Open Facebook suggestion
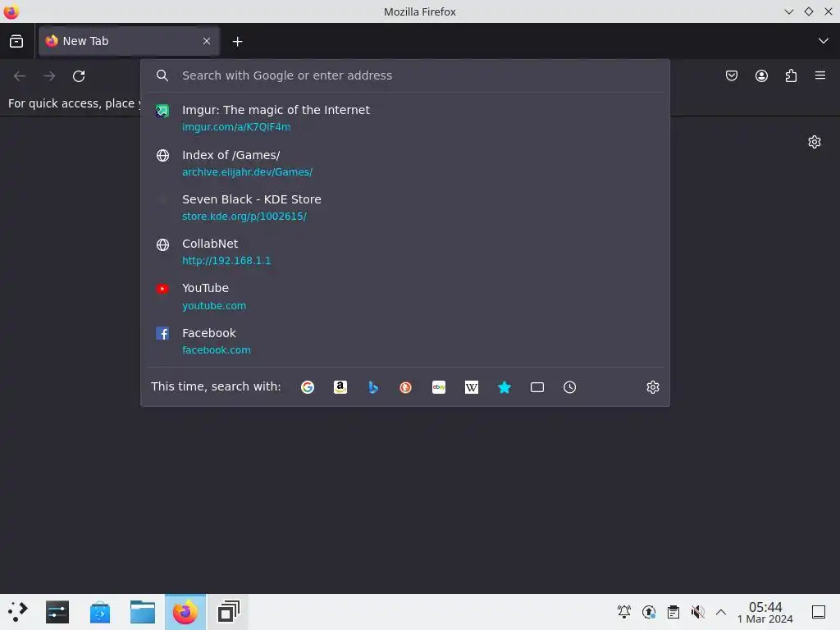 click(x=405, y=341)
